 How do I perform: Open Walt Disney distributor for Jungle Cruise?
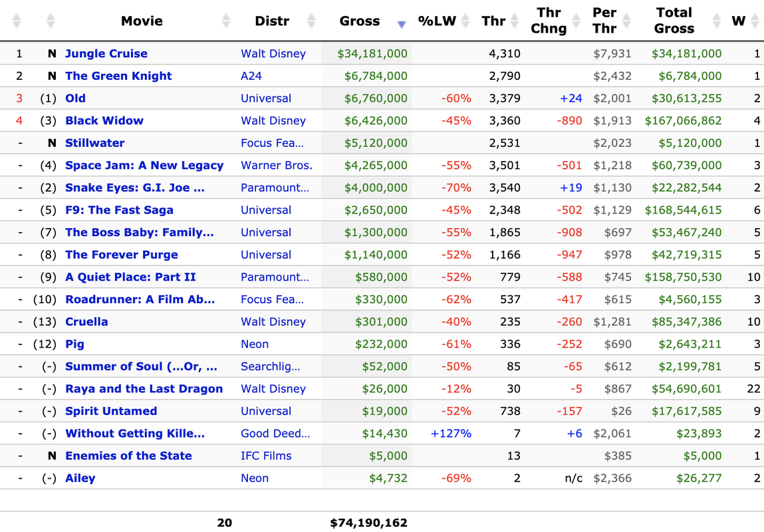click(273, 54)
